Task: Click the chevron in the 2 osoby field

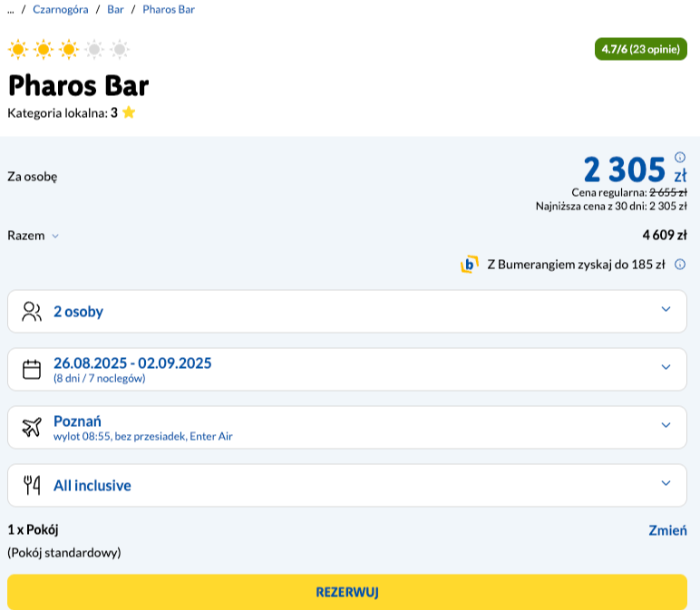Action: (x=666, y=309)
